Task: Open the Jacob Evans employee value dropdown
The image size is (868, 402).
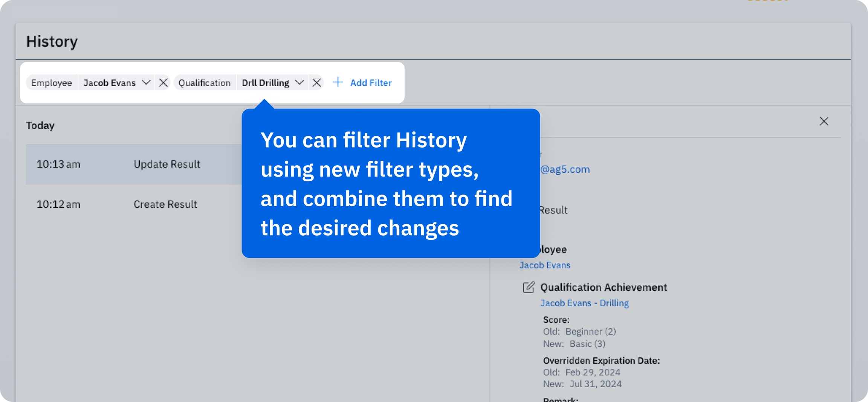Action: [109, 83]
